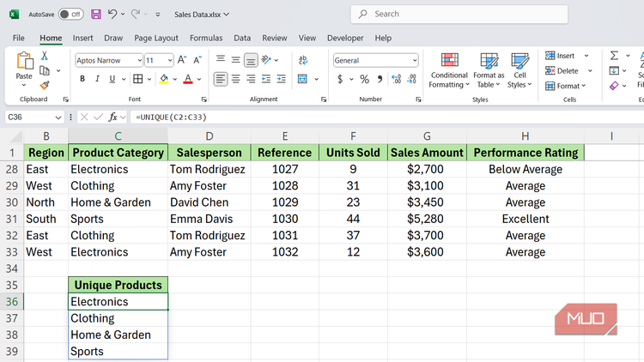644x362 pixels.
Task: Open the Font Color dropdown arrow
Action: pyautogui.click(x=199, y=79)
